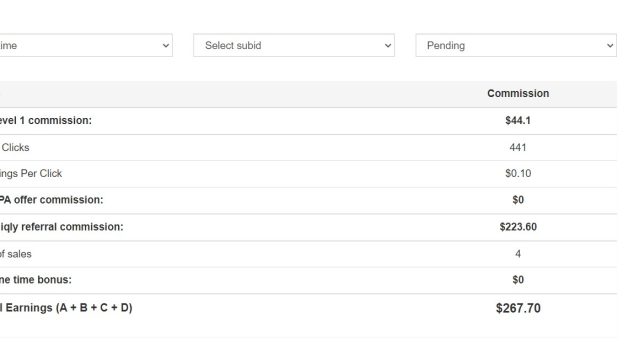Image resolution: width=634 pixels, height=360 pixels.
Task: Open the Pending status dropdown
Action: [516, 45]
